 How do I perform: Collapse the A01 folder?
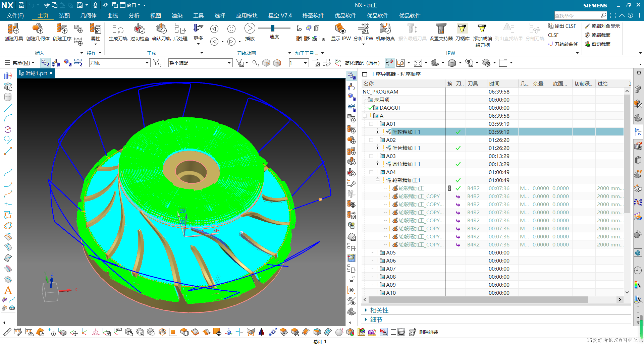pyautogui.click(x=371, y=124)
